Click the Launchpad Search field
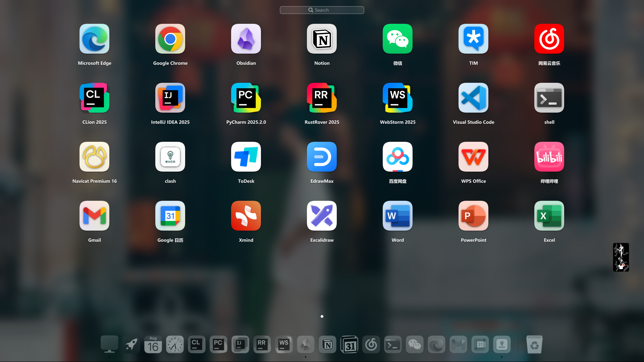The image size is (644, 362). pyautogui.click(x=322, y=10)
